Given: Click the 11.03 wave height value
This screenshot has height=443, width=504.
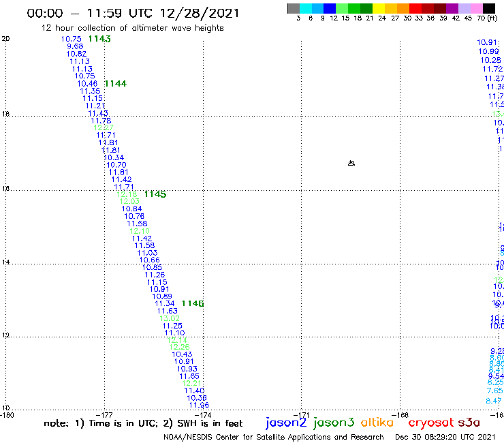Looking at the screenshot, I should pyautogui.click(x=147, y=253).
